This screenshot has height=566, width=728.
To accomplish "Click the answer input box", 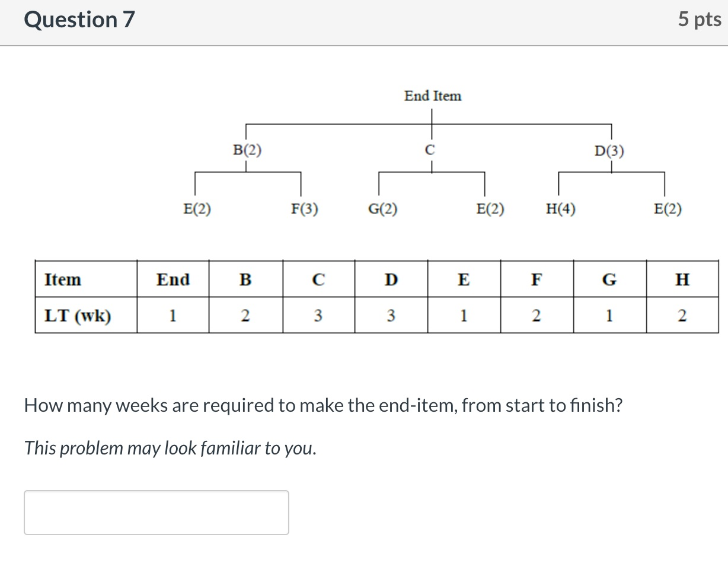I will 156,512.
